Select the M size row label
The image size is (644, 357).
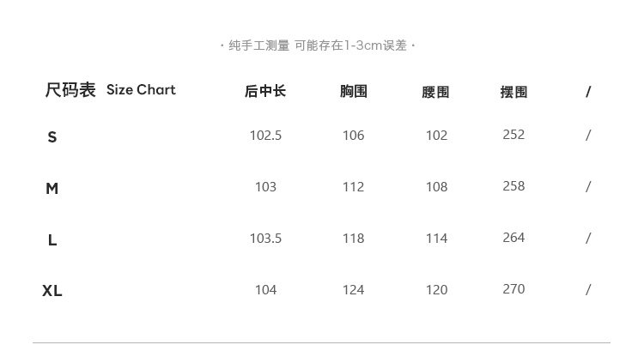point(52,189)
